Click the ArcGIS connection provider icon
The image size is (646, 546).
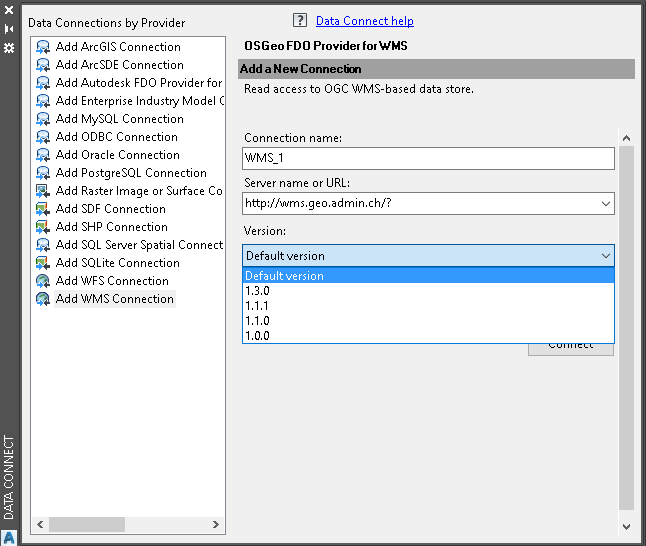[x=43, y=47]
